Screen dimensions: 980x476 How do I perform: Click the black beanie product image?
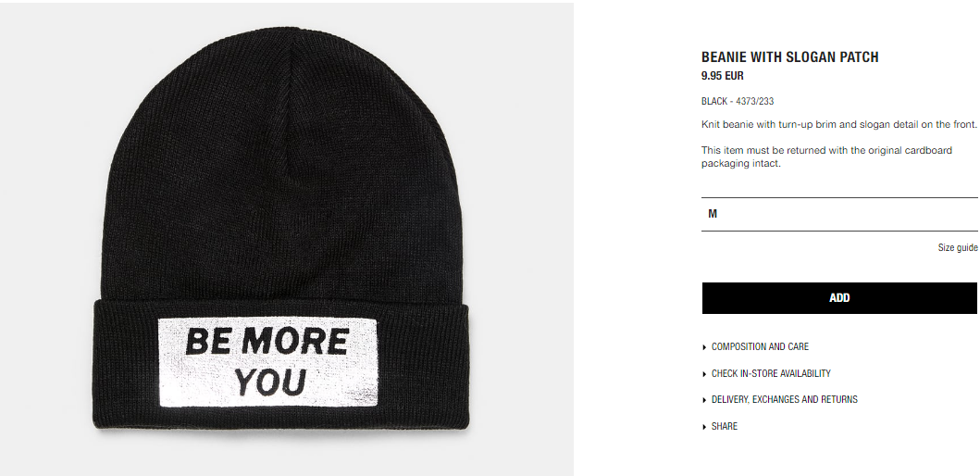[x=287, y=239]
